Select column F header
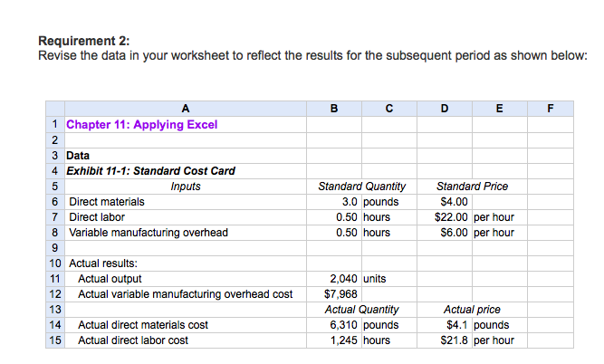604x364 pixels. pyautogui.click(x=551, y=109)
